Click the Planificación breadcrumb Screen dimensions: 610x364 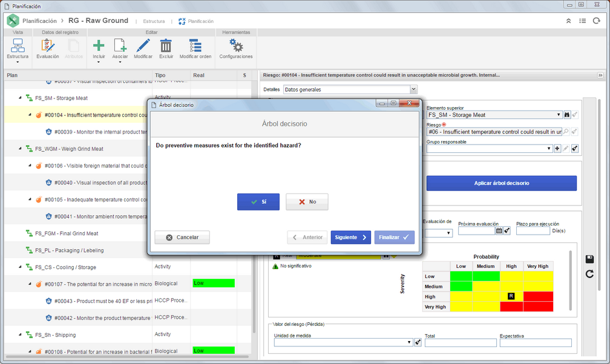[x=39, y=21]
